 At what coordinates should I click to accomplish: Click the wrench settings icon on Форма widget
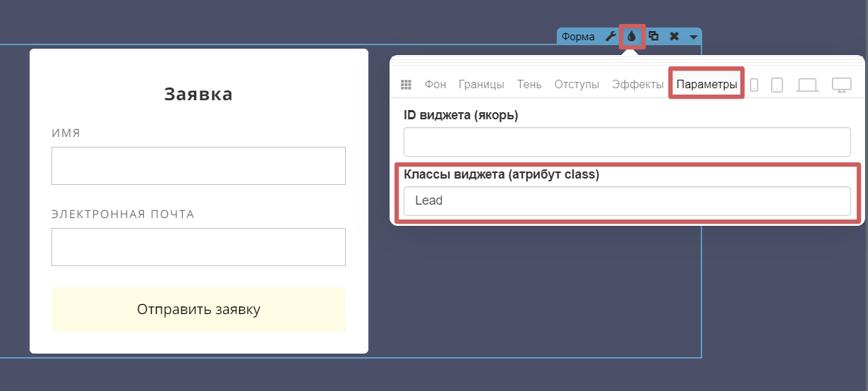pyautogui.click(x=611, y=36)
